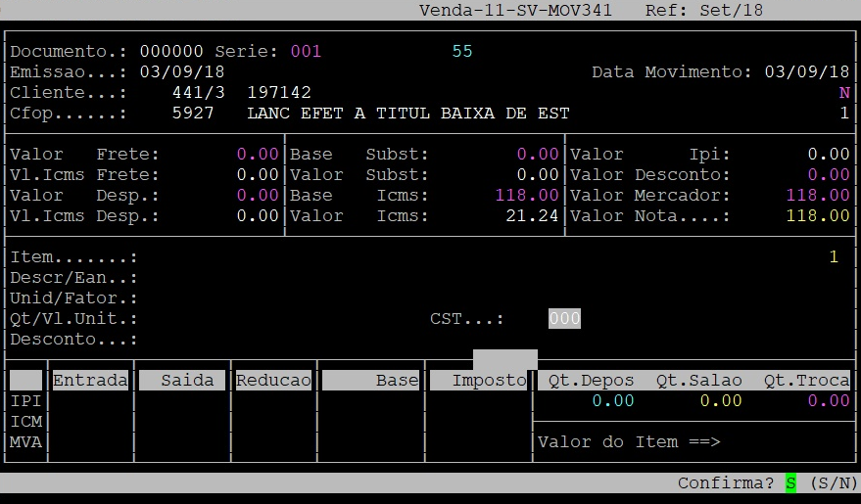The height and width of the screenshot is (504, 861).
Task: Select the IPI row label
Action: (x=25, y=401)
